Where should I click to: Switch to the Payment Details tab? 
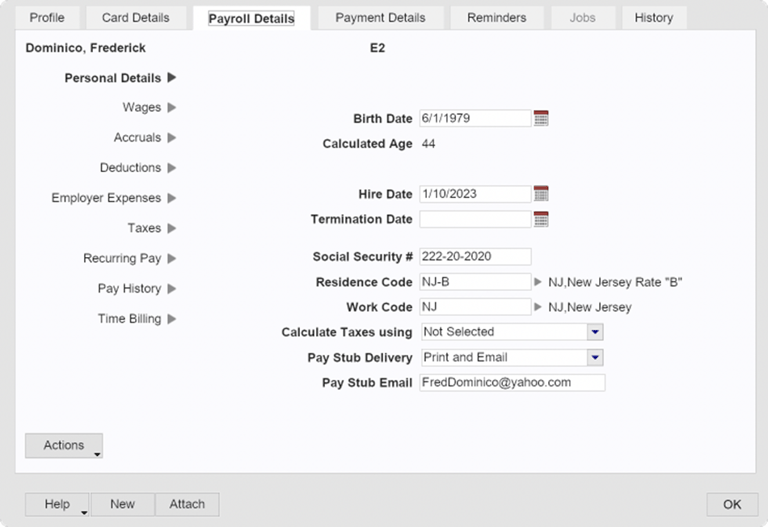click(380, 17)
